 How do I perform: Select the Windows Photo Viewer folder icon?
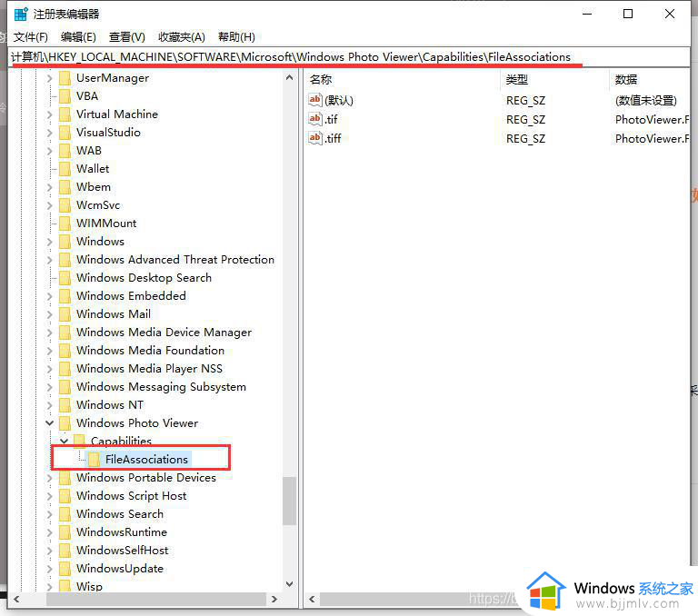click(x=65, y=423)
